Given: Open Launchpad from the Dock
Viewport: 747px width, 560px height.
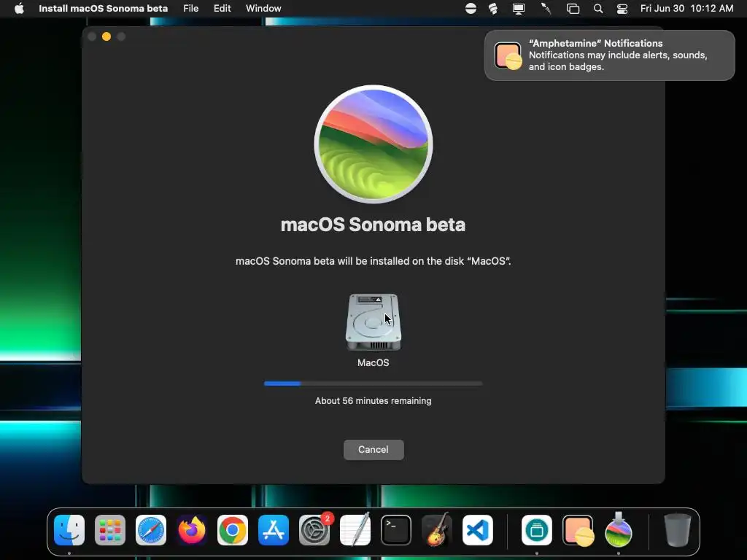Looking at the screenshot, I should [x=110, y=530].
